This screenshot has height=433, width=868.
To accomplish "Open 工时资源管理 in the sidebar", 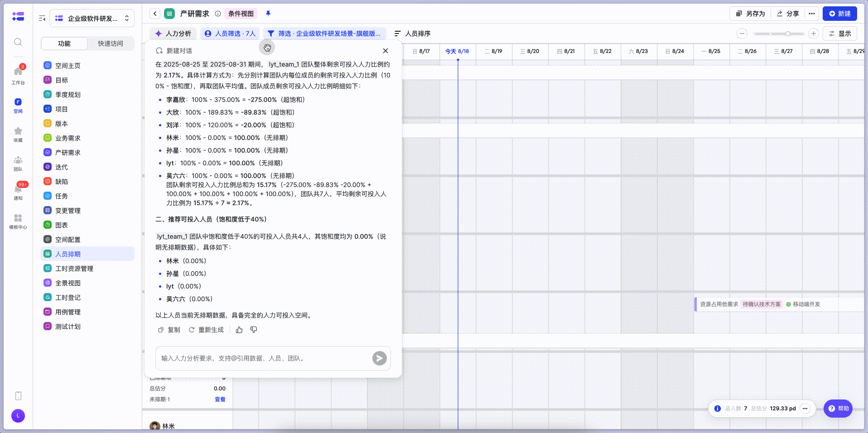I will coord(74,269).
